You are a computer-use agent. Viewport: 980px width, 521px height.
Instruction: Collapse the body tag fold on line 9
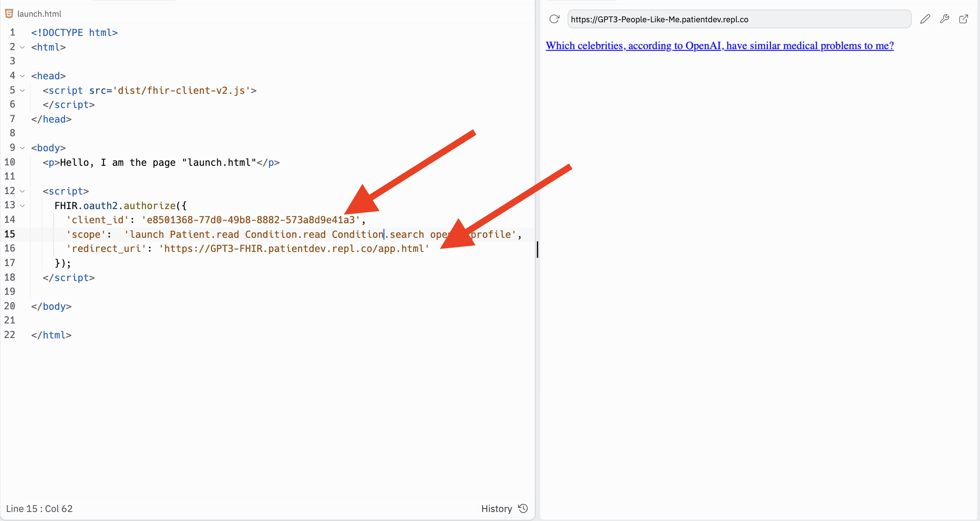point(22,148)
